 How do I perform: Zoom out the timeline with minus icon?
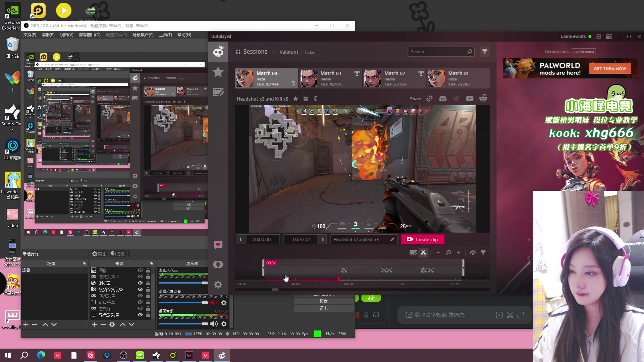pyautogui.click(x=438, y=253)
